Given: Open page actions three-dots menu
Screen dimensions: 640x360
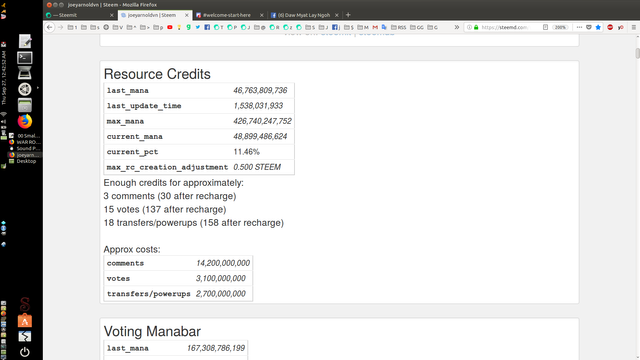Looking at the screenshot, I should [x=579, y=27].
